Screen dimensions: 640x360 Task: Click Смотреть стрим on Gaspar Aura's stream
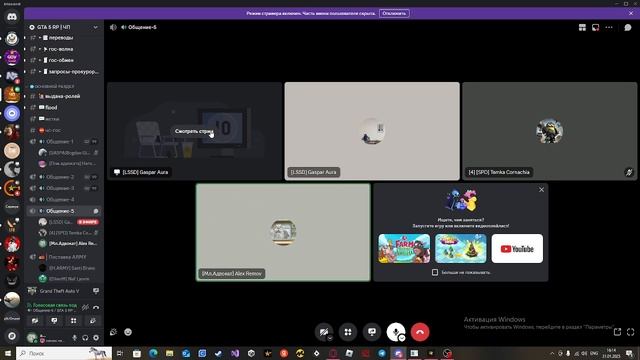tap(194, 131)
